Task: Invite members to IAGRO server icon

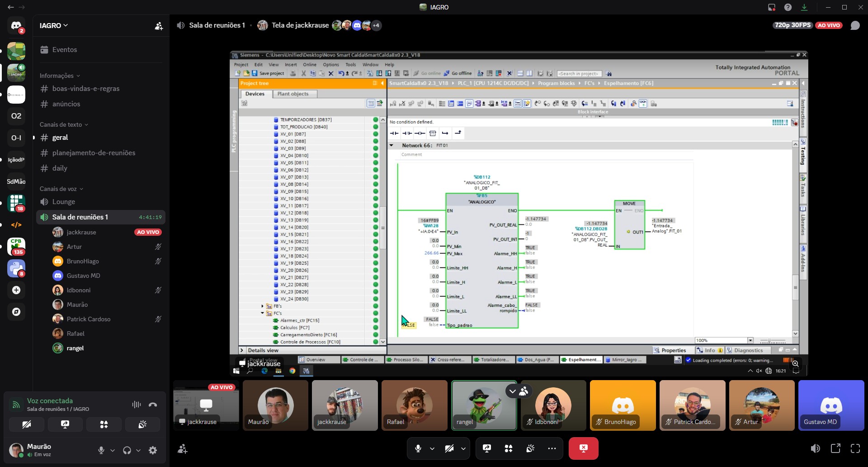Action: click(159, 26)
